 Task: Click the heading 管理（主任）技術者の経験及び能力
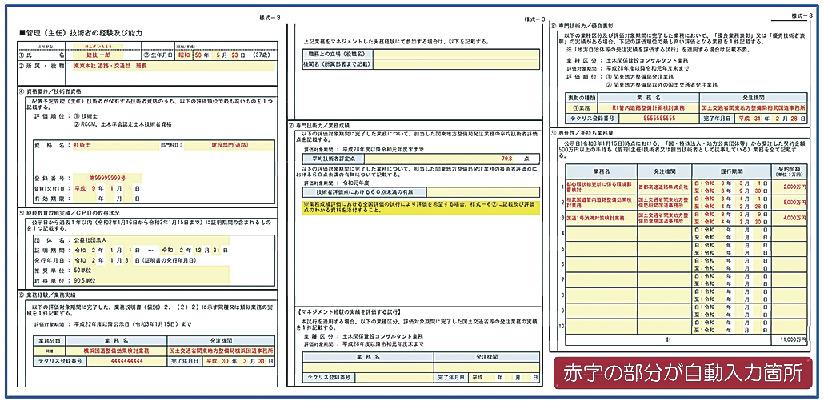pos(80,33)
